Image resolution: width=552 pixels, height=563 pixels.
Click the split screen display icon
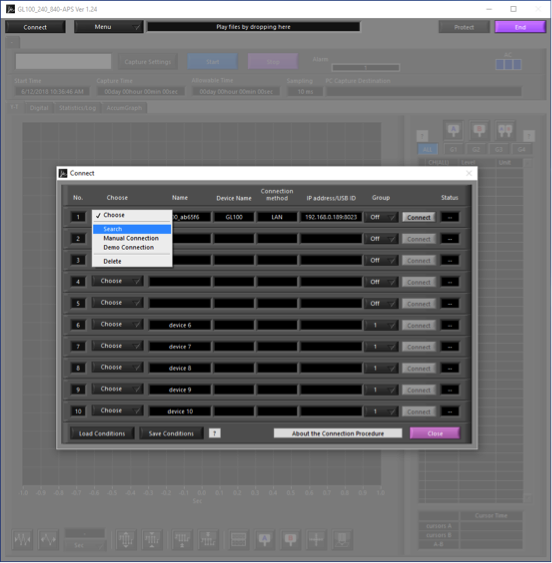click(238, 539)
